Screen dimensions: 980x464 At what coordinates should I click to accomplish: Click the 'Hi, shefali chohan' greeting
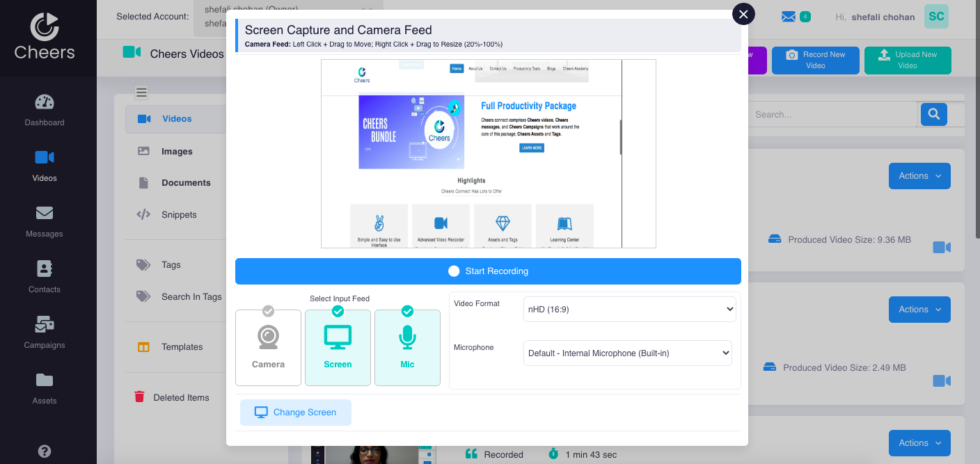tap(875, 17)
